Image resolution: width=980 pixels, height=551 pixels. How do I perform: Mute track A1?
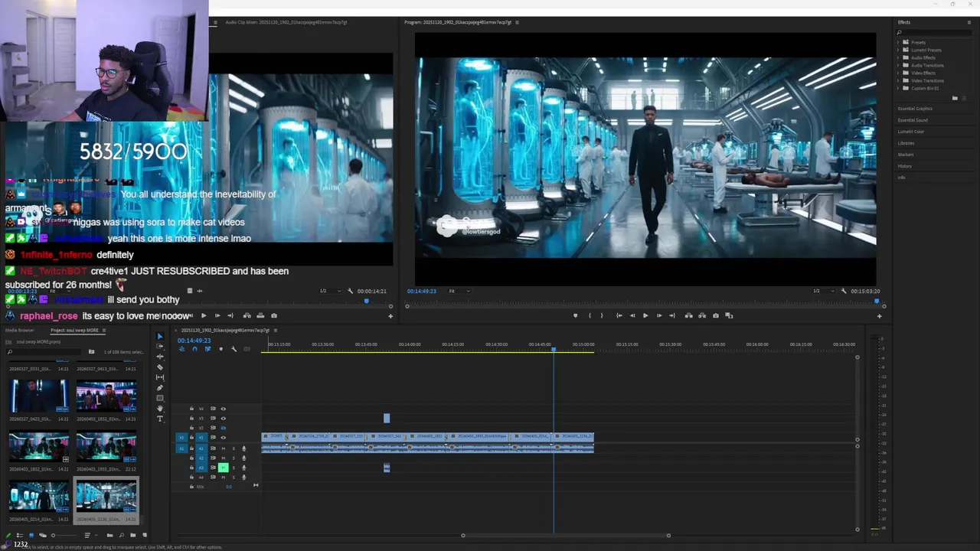click(223, 448)
